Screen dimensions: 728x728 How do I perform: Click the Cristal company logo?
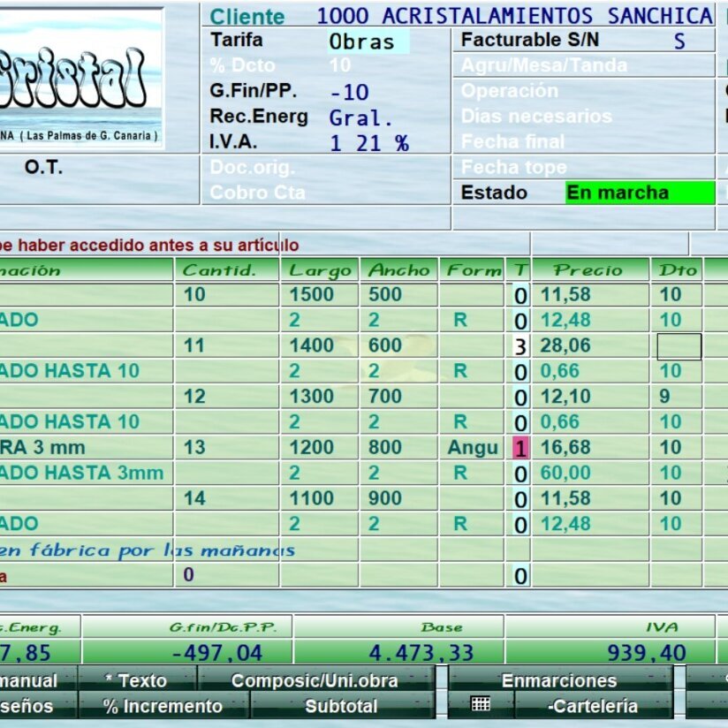[x=81, y=78]
